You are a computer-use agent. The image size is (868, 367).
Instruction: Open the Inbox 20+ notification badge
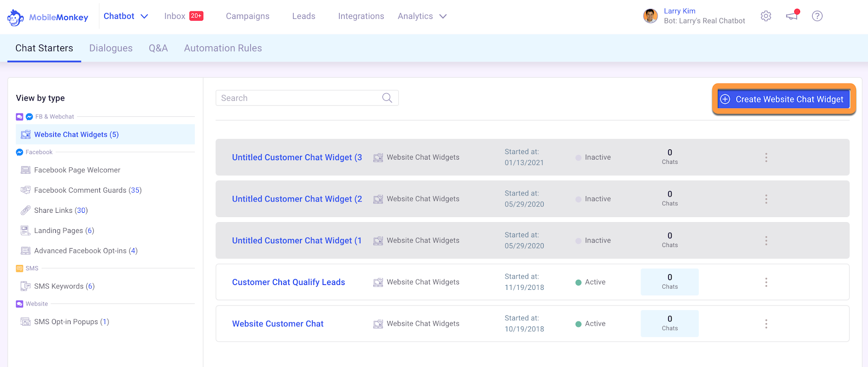point(196,16)
